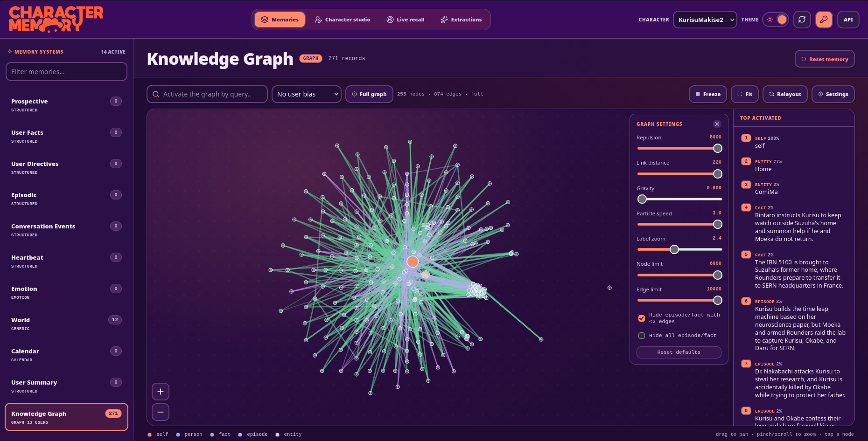This screenshot has width=868, height=441.
Task: Open the World memory system
Action: tap(66, 324)
